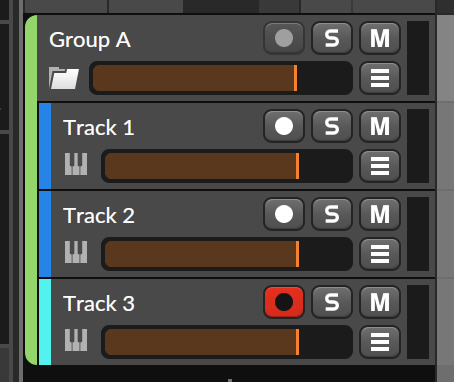Image resolution: width=454 pixels, height=382 pixels.
Task: Mute Track 2
Action: pos(380,214)
